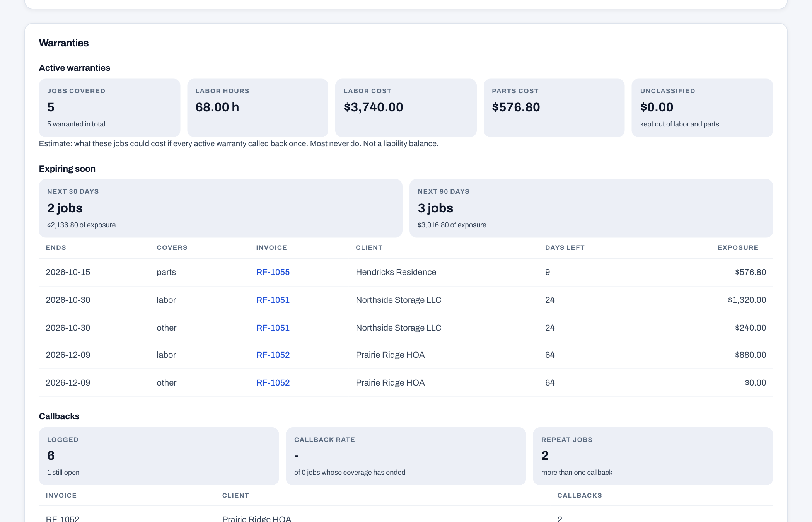Open RF-1051 link in the labor row
Screen dimensions: 812x522
(x=273, y=300)
